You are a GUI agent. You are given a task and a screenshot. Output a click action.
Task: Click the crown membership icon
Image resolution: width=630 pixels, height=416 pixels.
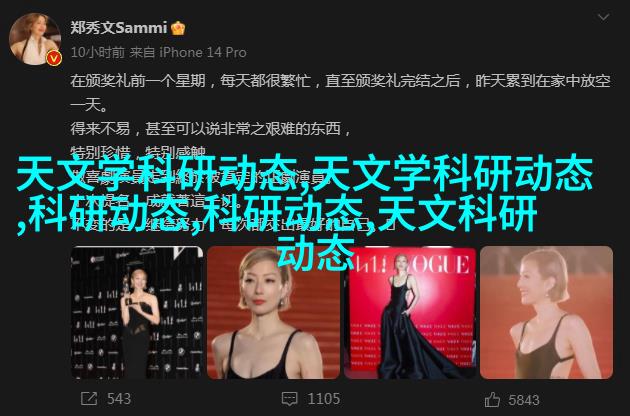tap(178, 28)
